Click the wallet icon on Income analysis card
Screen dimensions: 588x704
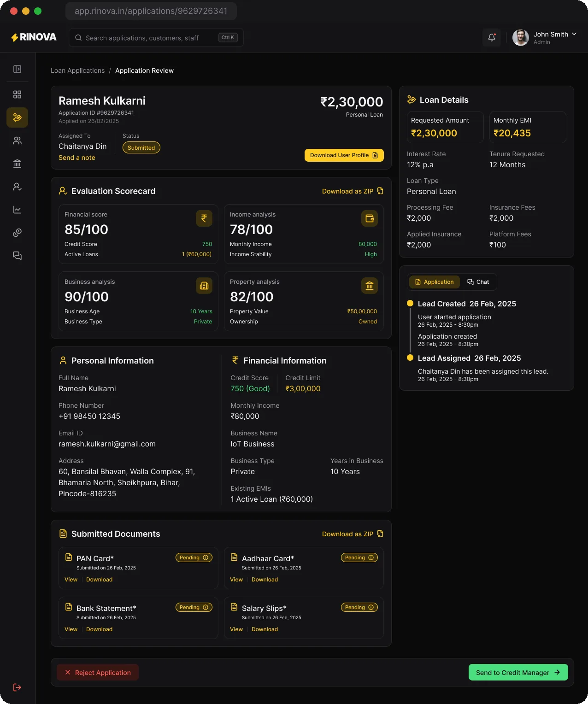[370, 218]
